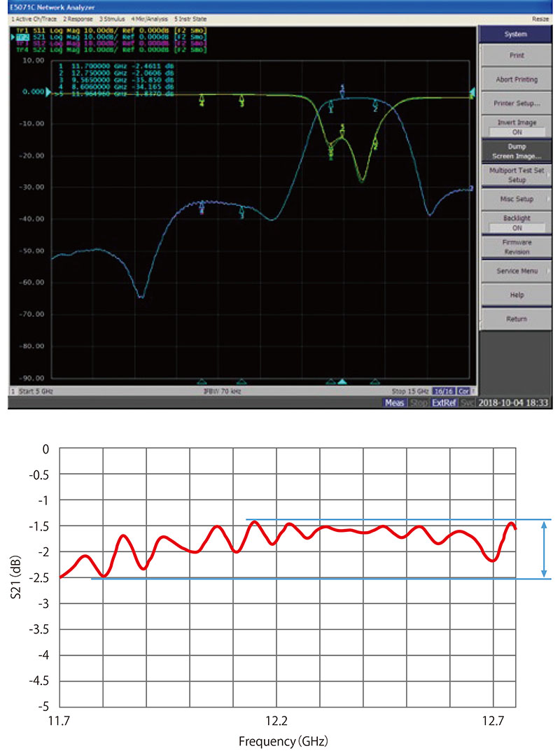Image resolution: width=560 pixels, height=753 pixels.
Task: Open the Response menu
Action: (78, 17)
